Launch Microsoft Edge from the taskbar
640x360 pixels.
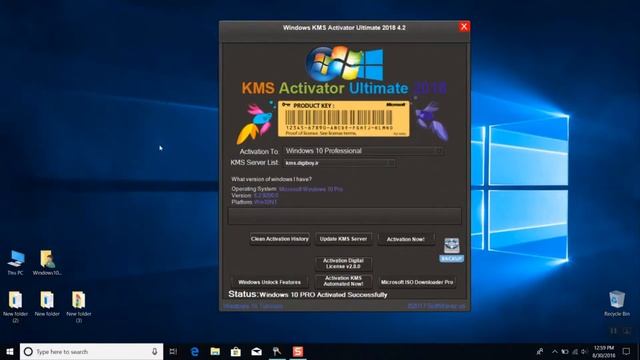pos(195,351)
